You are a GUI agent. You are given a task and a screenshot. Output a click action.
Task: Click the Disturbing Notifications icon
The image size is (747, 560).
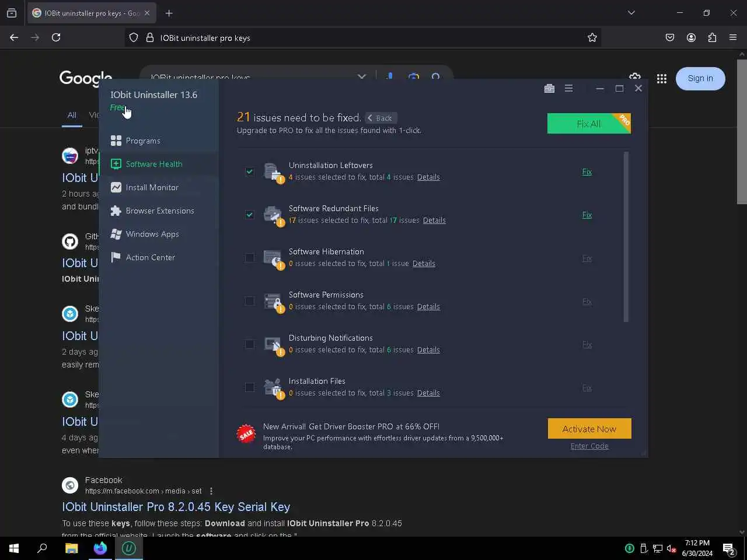[273, 345]
